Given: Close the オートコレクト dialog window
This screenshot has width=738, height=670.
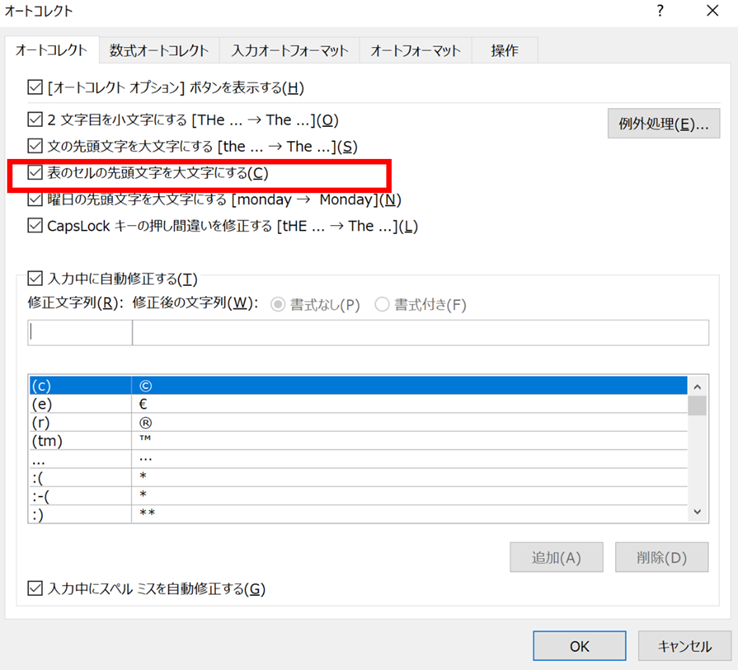Looking at the screenshot, I should point(712,11).
